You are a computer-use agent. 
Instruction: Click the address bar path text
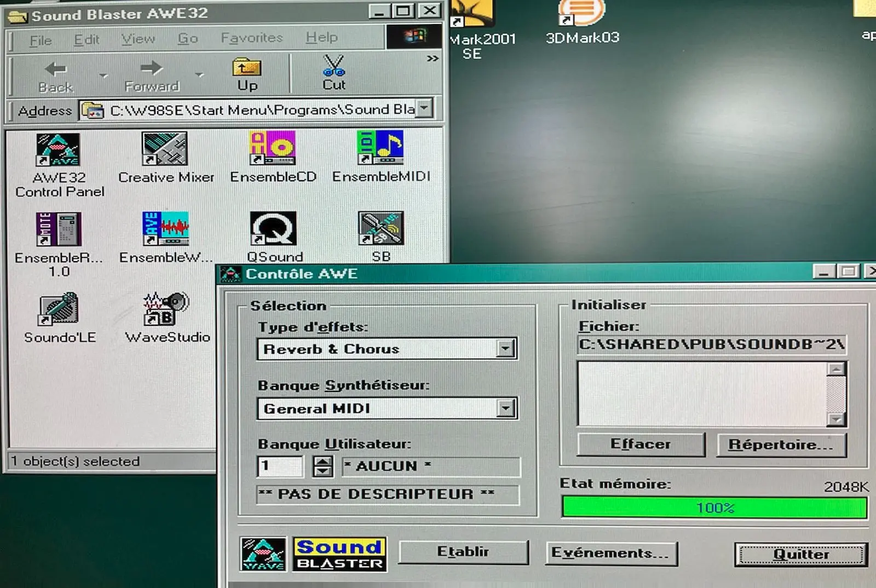(262, 109)
